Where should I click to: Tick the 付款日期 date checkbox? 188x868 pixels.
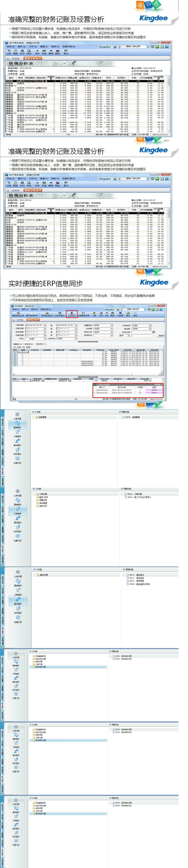coord(26,329)
